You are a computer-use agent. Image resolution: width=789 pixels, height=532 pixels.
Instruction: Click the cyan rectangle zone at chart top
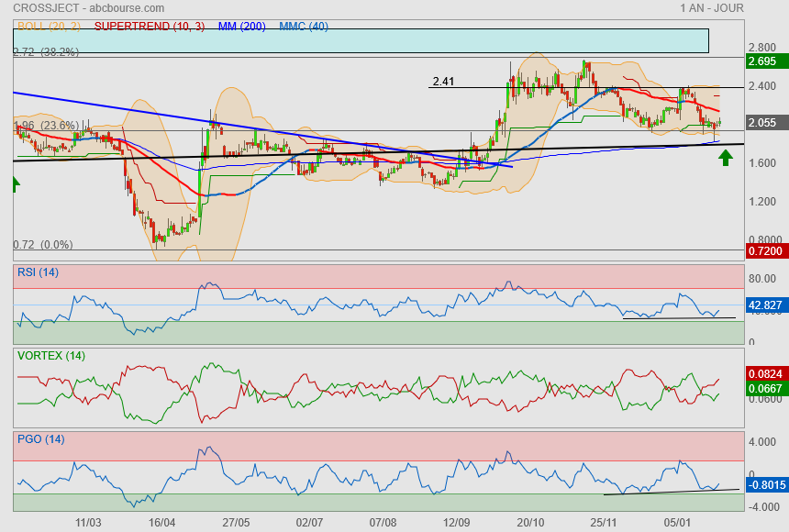click(x=361, y=40)
